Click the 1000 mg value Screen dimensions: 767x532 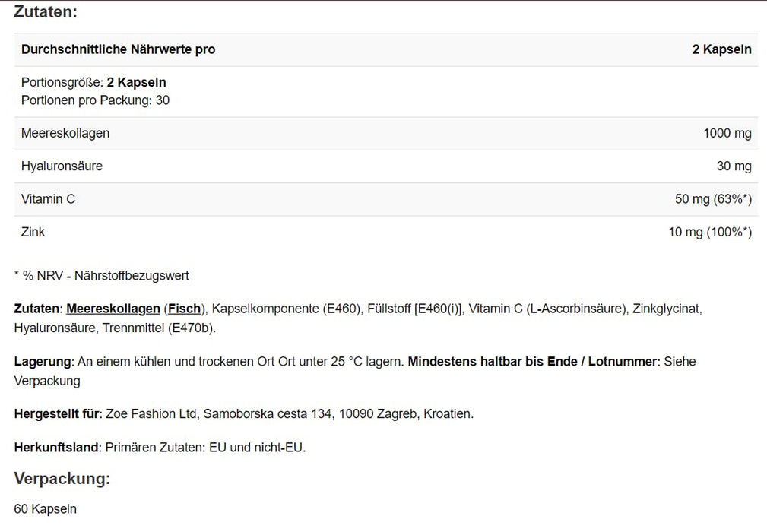pyautogui.click(x=727, y=133)
